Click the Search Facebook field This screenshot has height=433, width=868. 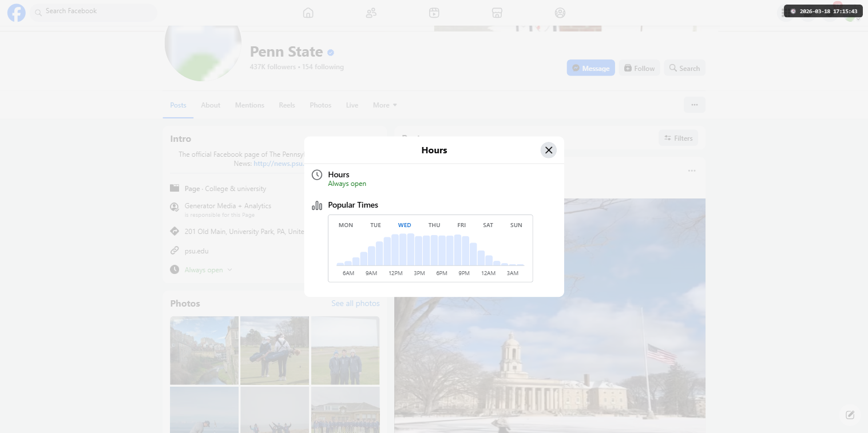tap(94, 11)
